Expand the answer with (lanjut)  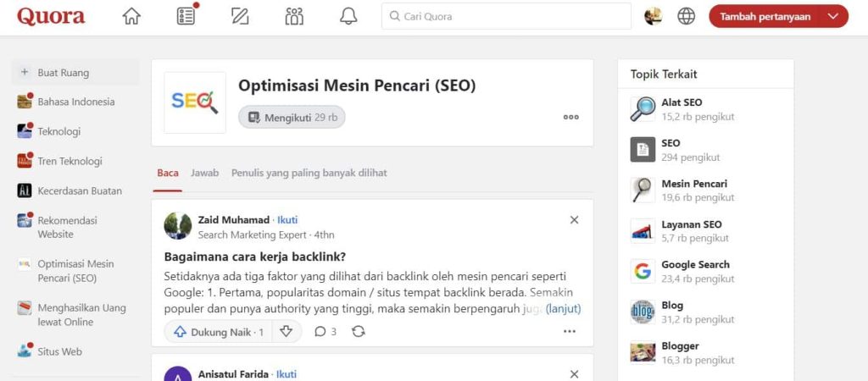click(563, 309)
